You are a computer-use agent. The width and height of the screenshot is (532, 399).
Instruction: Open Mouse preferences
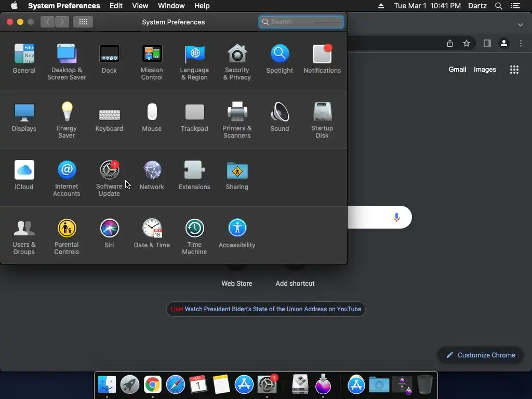[x=152, y=117]
